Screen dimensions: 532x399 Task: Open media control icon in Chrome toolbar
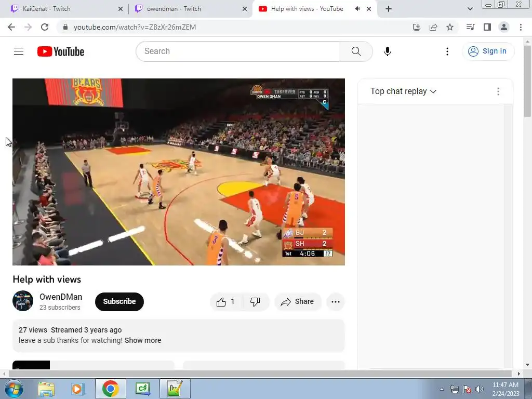470,27
